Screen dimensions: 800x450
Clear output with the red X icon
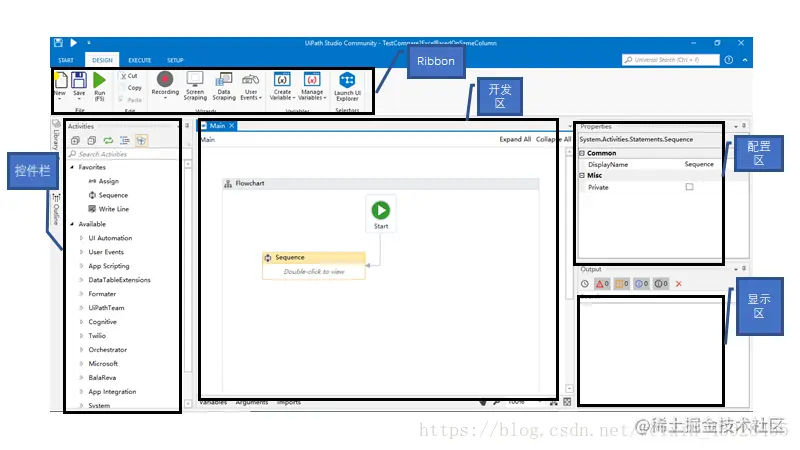point(679,284)
